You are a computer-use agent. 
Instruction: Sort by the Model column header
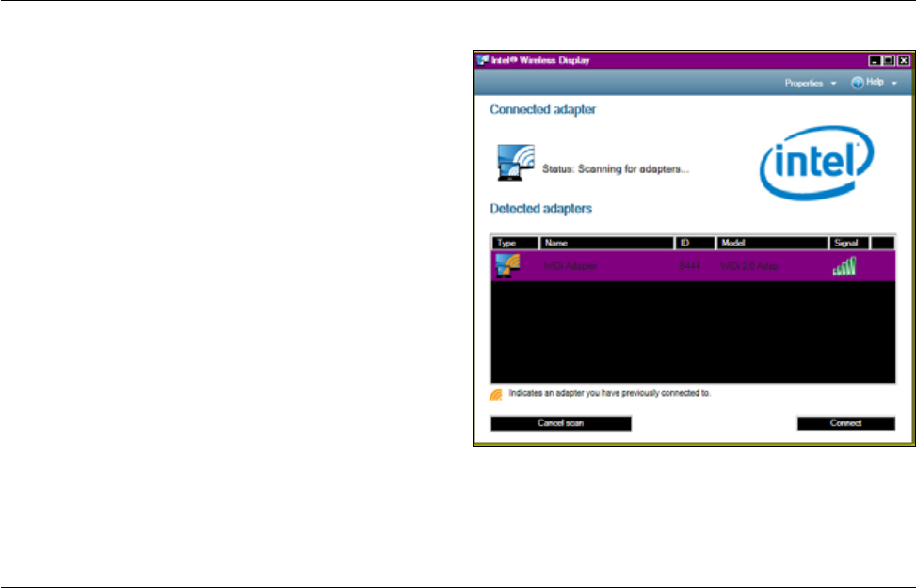[x=772, y=243]
